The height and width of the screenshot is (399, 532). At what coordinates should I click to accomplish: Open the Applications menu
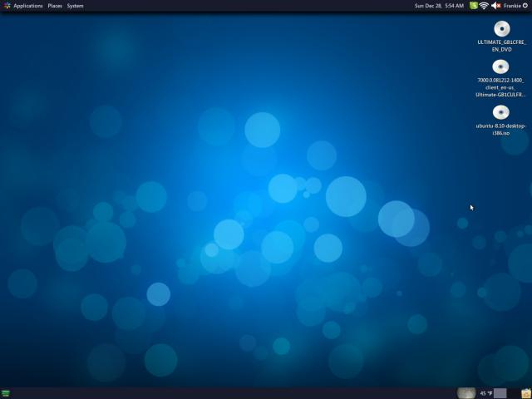click(28, 6)
